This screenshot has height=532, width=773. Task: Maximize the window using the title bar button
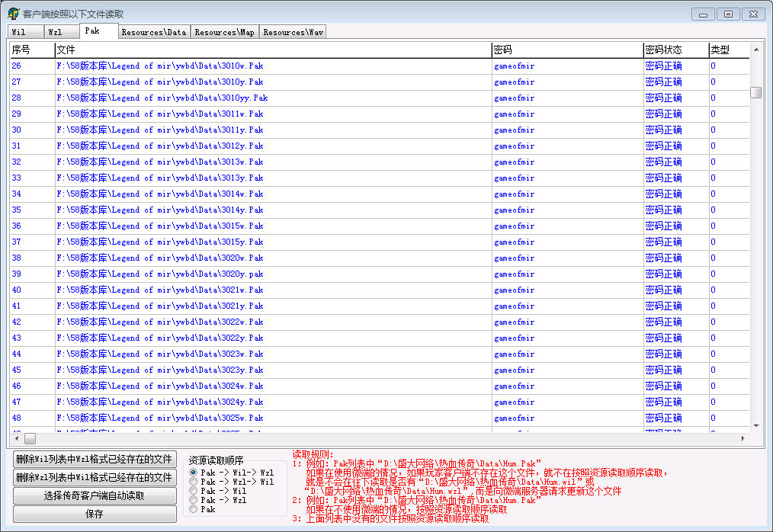coord(728,14)
